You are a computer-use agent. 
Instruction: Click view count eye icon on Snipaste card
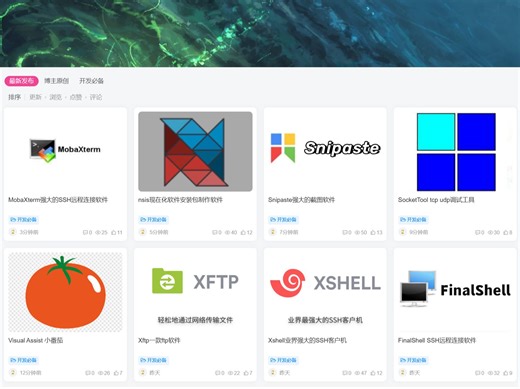[x=357, y=232]
